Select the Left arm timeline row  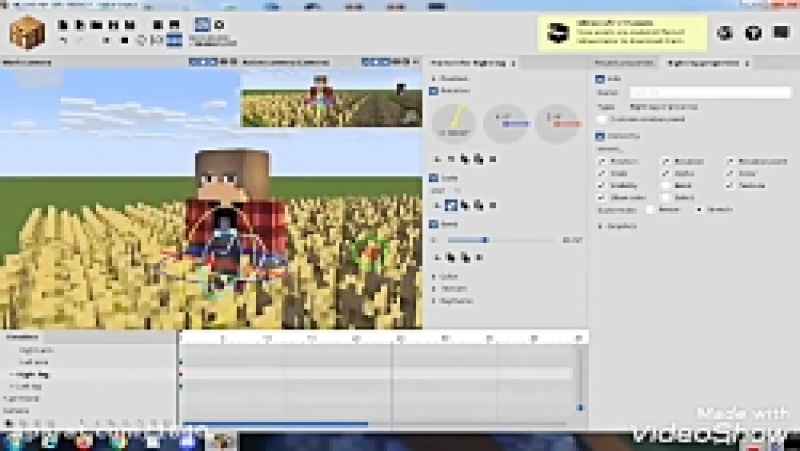coord(89,362)
